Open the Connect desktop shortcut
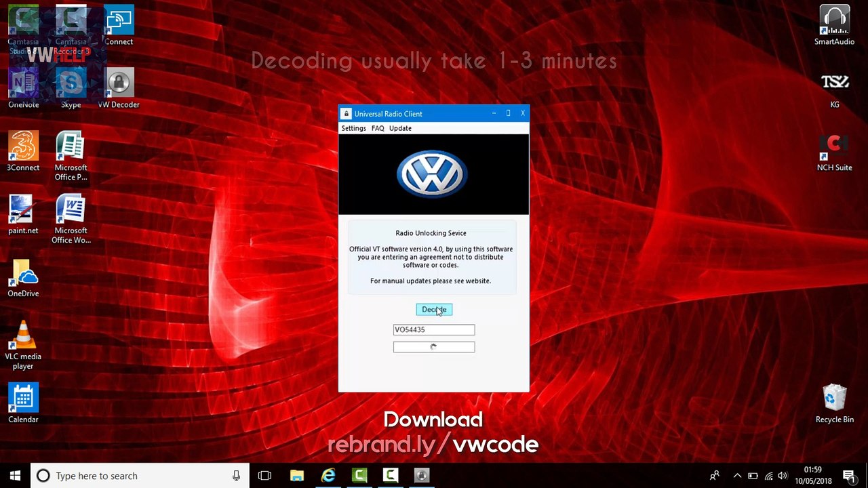 click(119, 26)
